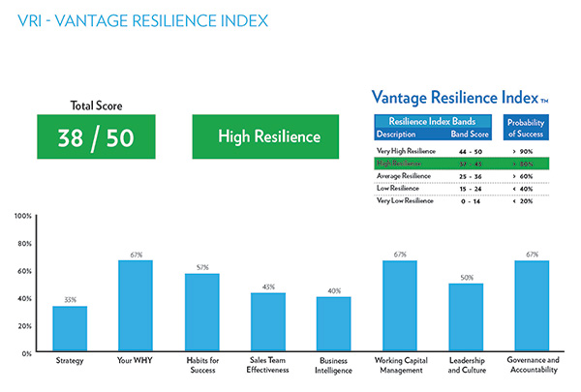
Task: Select the Very Low Resilience row label
Action: click(x=405, y=200)
